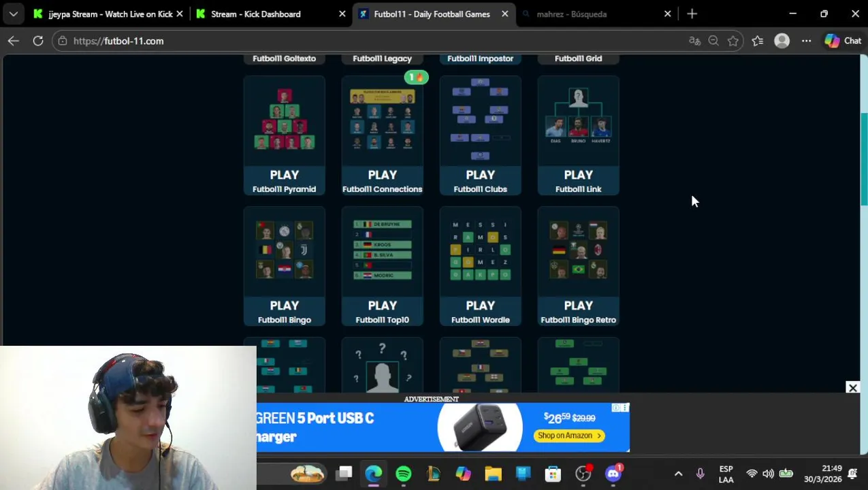Click the streak badge on Connections card

[416, 78]
